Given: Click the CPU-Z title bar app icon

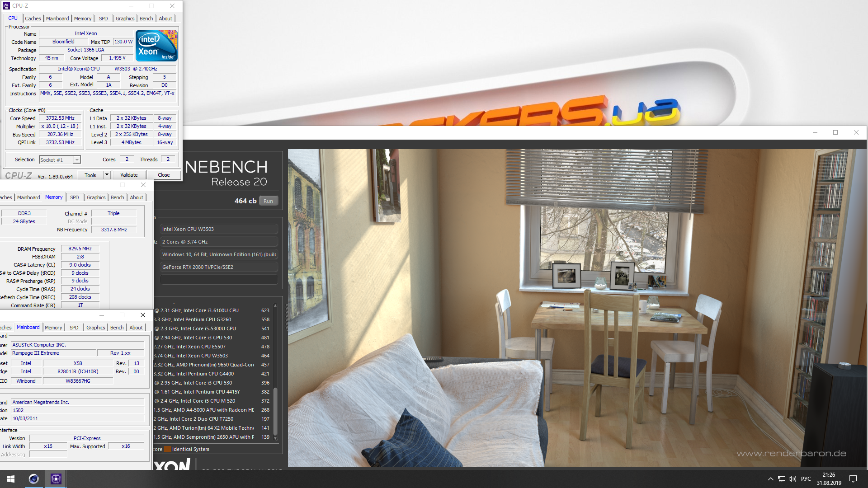Looking at the screenshot, I should (6, 6).
